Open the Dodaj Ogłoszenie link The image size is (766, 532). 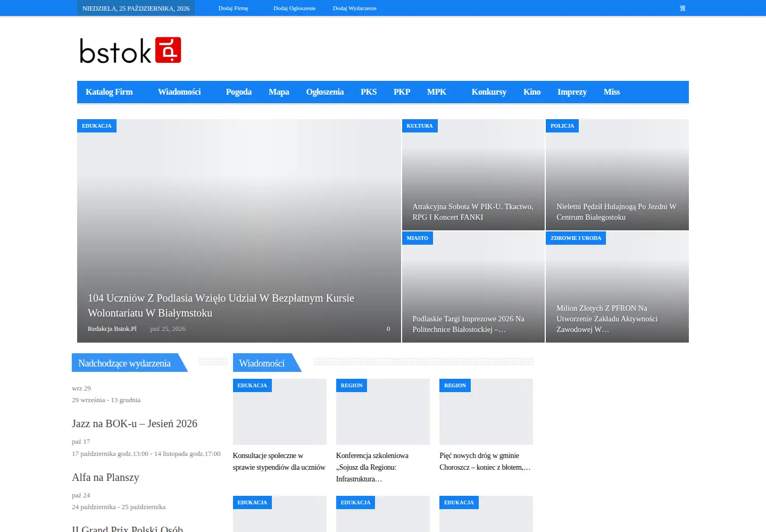(294, 8)
